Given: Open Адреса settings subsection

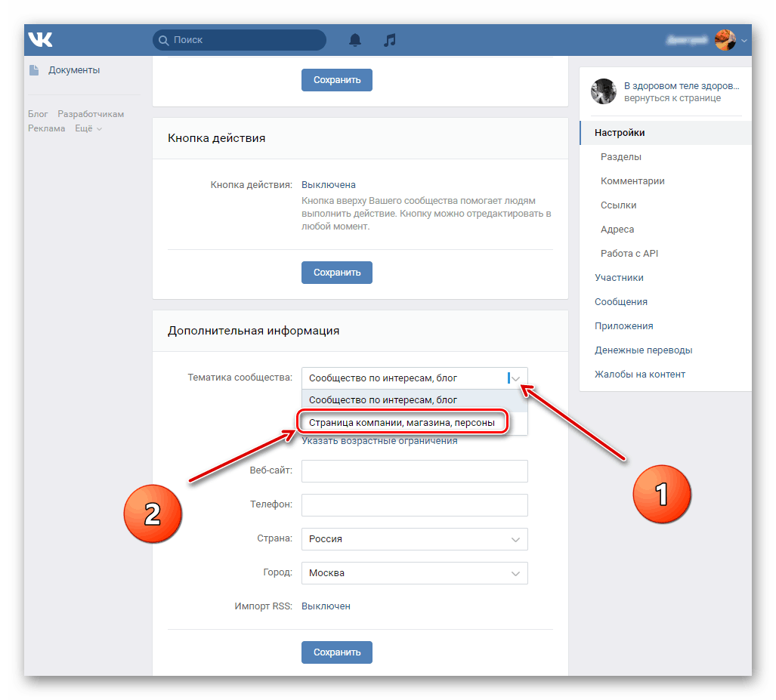Looking at the screenshot, I should tap(617, 230).
